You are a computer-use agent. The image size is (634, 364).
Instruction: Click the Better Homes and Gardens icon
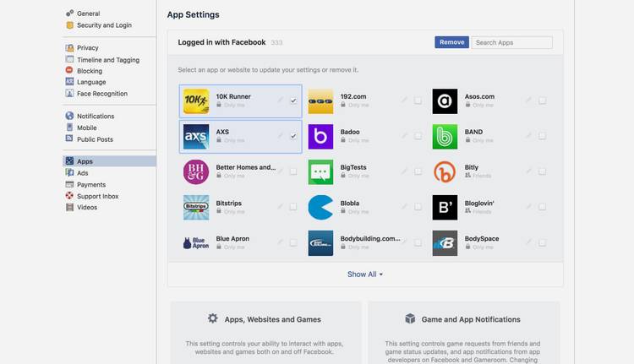pyautogui.click(x=196, y=172)
